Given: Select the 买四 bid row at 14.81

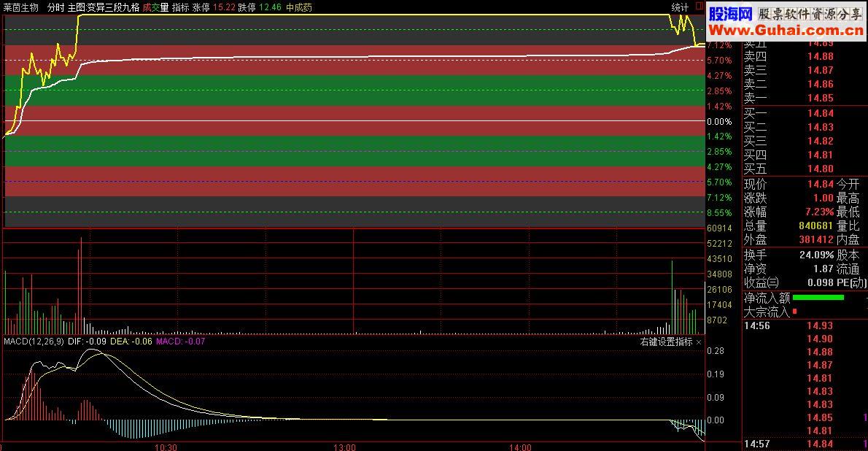Looking at the screenshot, I should point(788,155).
